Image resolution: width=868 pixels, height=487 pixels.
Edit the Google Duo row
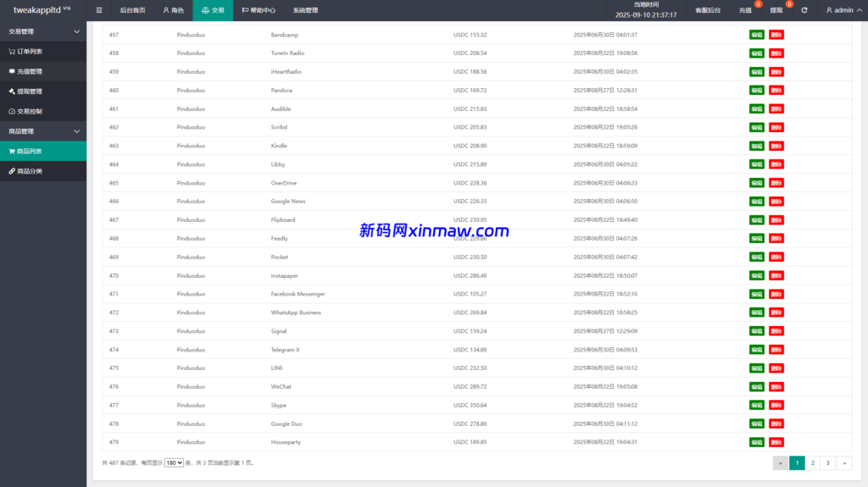coord(756,424)
